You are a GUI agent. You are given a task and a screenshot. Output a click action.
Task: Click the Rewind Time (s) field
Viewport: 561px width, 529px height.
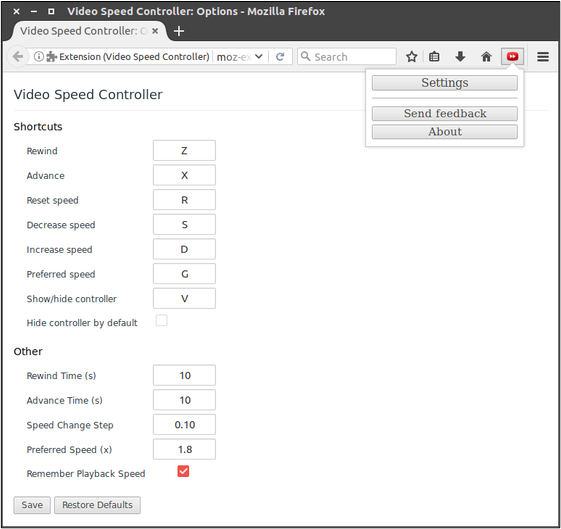pos(184,376)
